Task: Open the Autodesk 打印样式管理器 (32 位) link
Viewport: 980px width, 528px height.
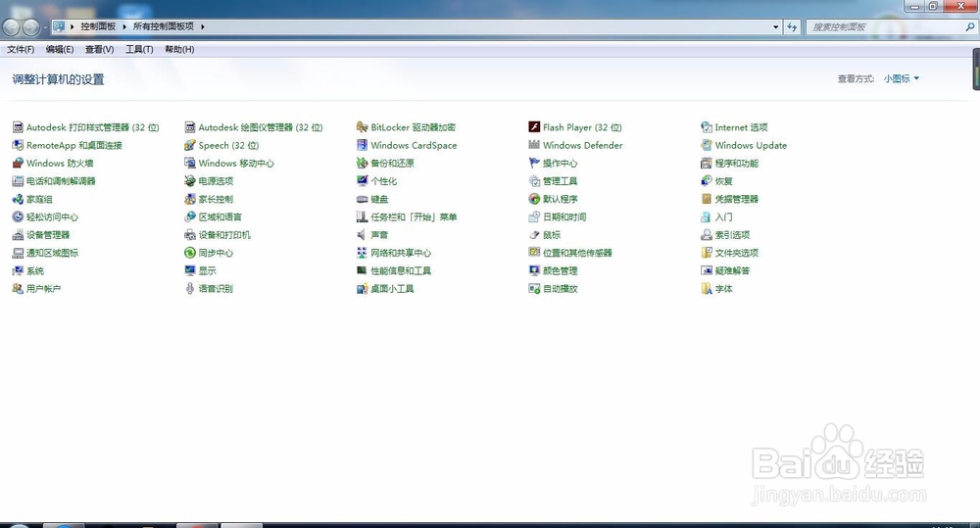Action: 92,126
